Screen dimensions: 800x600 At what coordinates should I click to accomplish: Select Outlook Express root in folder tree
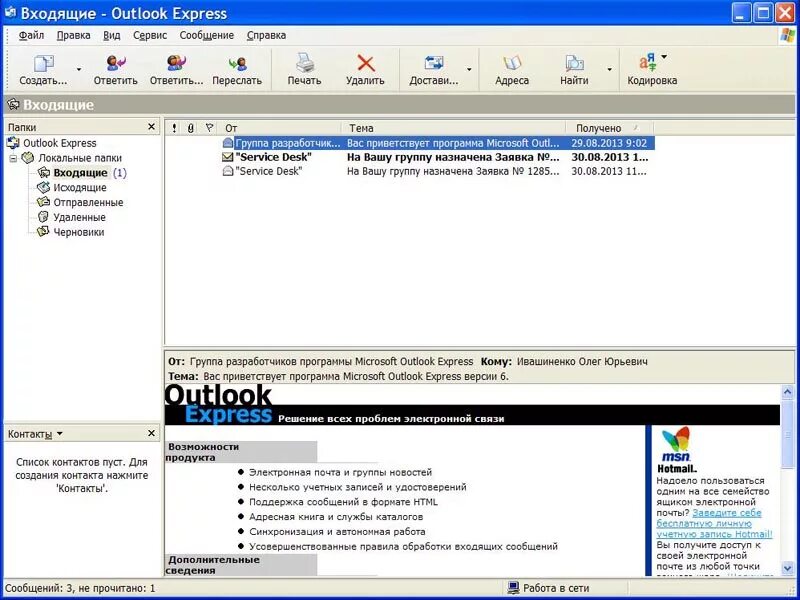60,143
